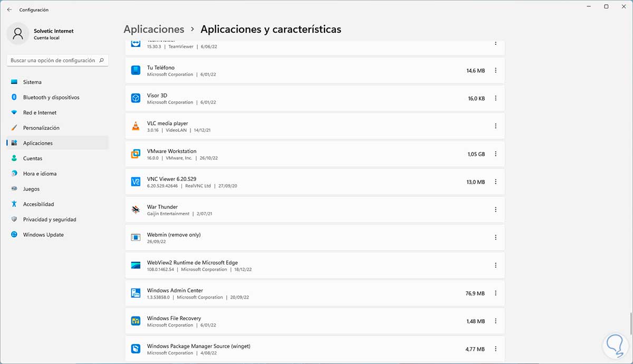Open Windows Update settings section
Viewport: 633px width, 364px height.
click(x=43, y=235)
